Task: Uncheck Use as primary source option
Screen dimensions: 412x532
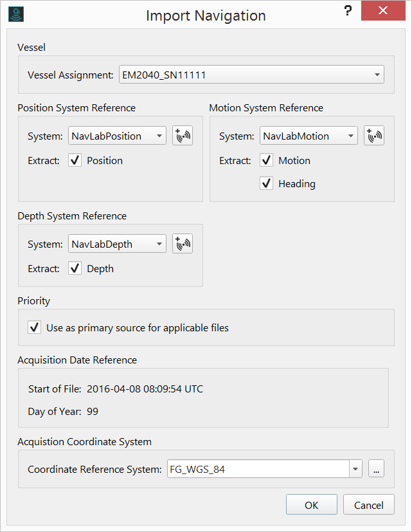Action: (x=35, y=327)
